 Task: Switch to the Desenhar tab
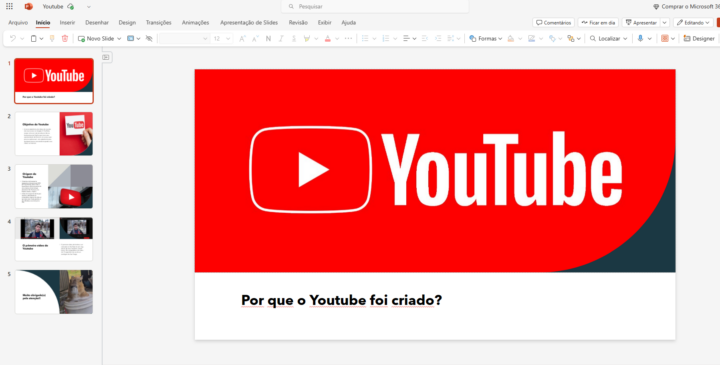pos(97,22)
